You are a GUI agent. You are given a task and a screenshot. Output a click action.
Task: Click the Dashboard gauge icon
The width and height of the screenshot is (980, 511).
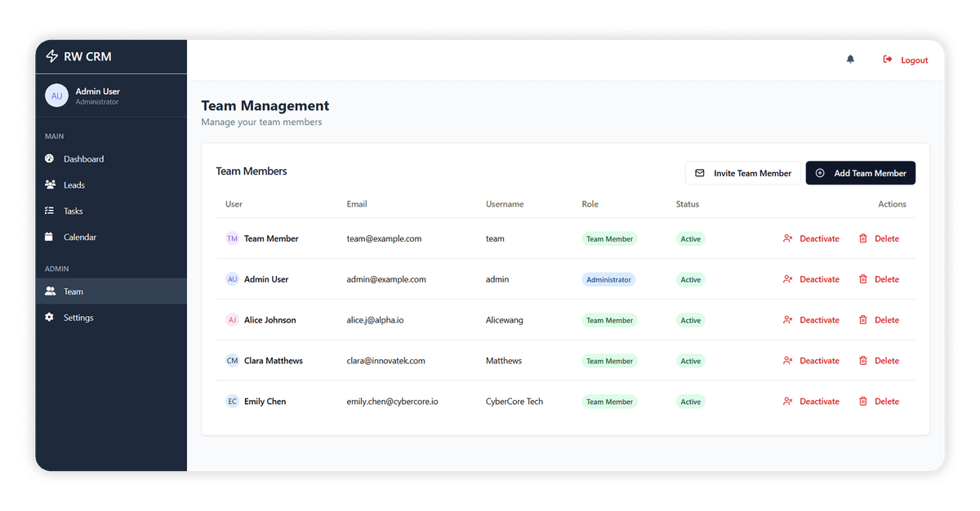pos(50,158)
